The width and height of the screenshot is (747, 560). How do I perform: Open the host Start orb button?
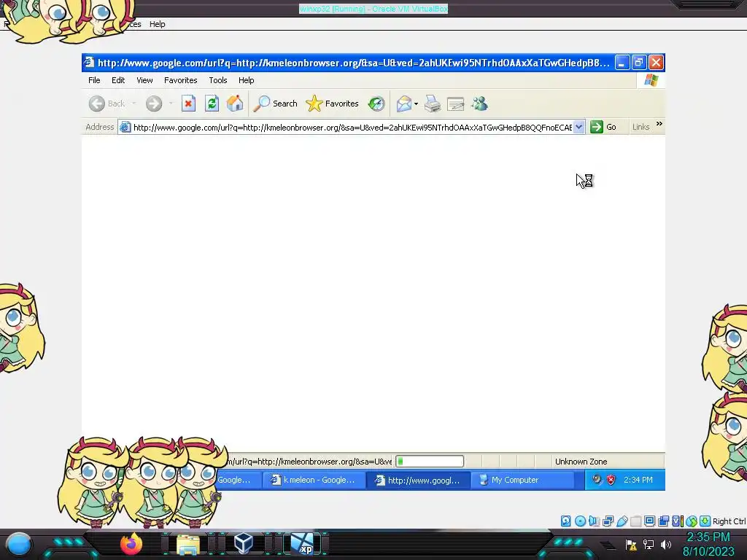(19, 544)
